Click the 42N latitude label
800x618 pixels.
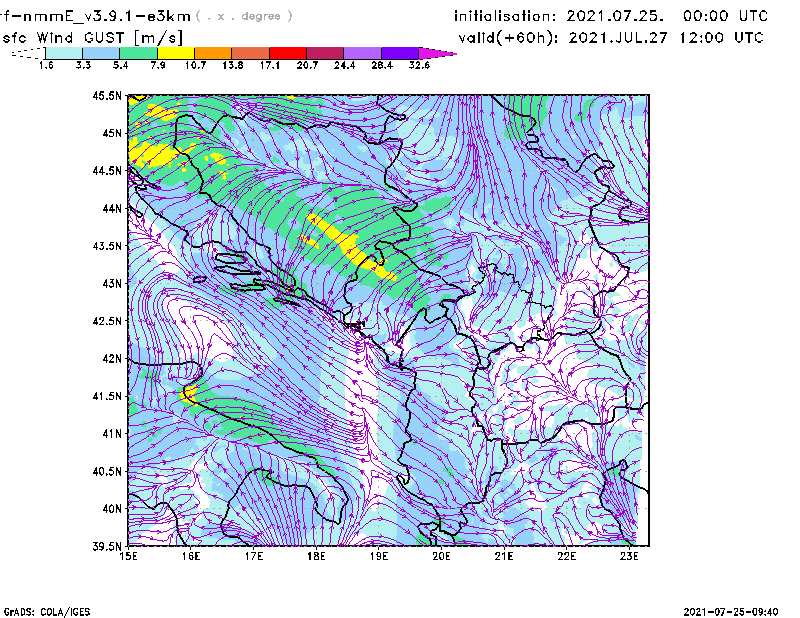tap(112, 359)
